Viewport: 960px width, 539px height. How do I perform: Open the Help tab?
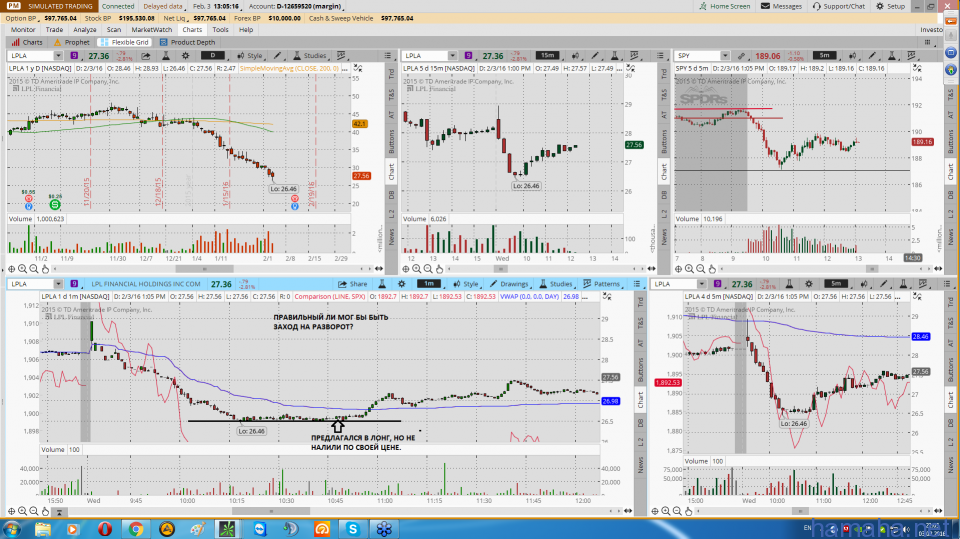point(246,29)
